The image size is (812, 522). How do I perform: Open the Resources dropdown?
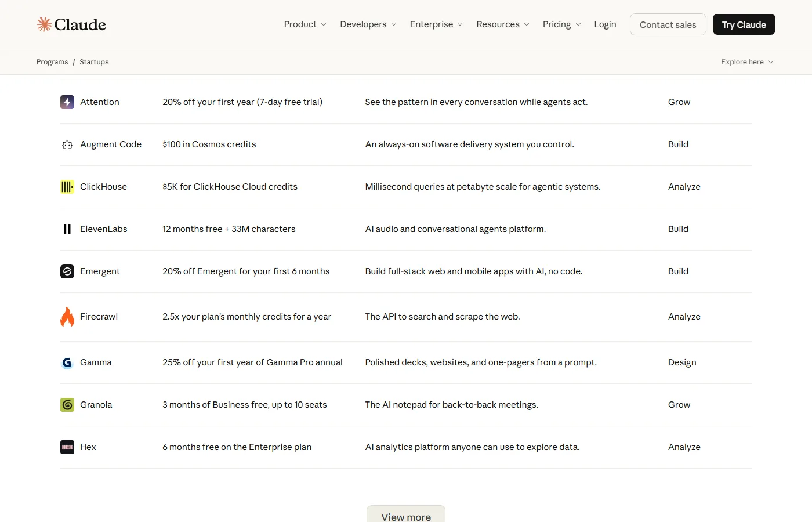pos(503,24)
